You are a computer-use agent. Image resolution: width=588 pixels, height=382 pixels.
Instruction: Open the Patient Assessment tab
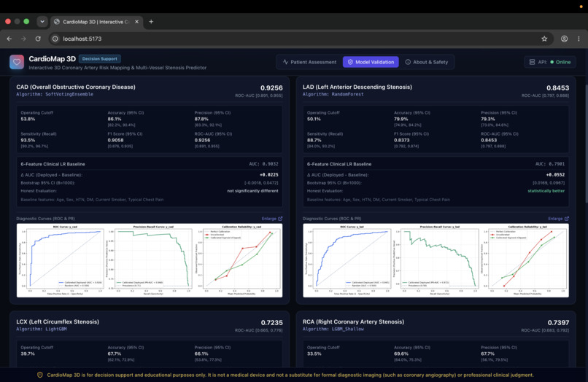[x=310, y=62]
